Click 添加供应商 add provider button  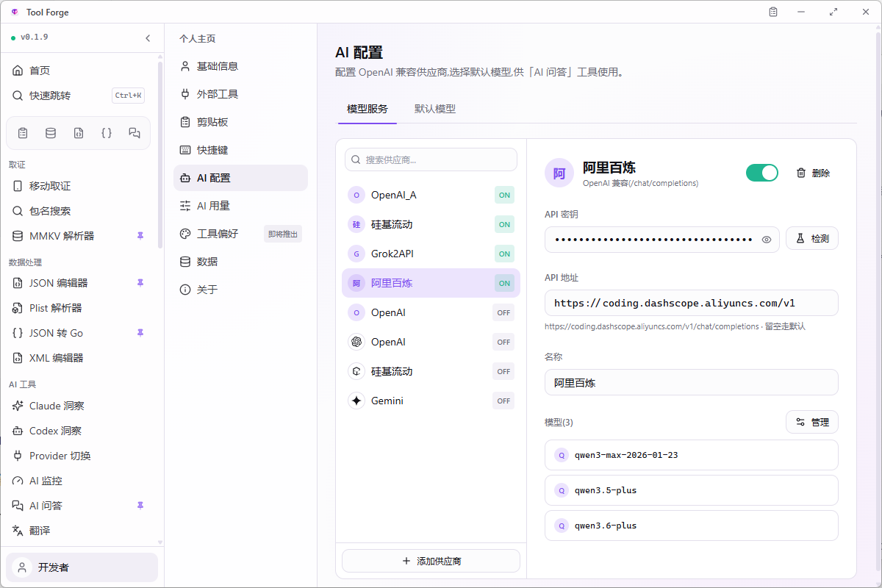[431, 561]
